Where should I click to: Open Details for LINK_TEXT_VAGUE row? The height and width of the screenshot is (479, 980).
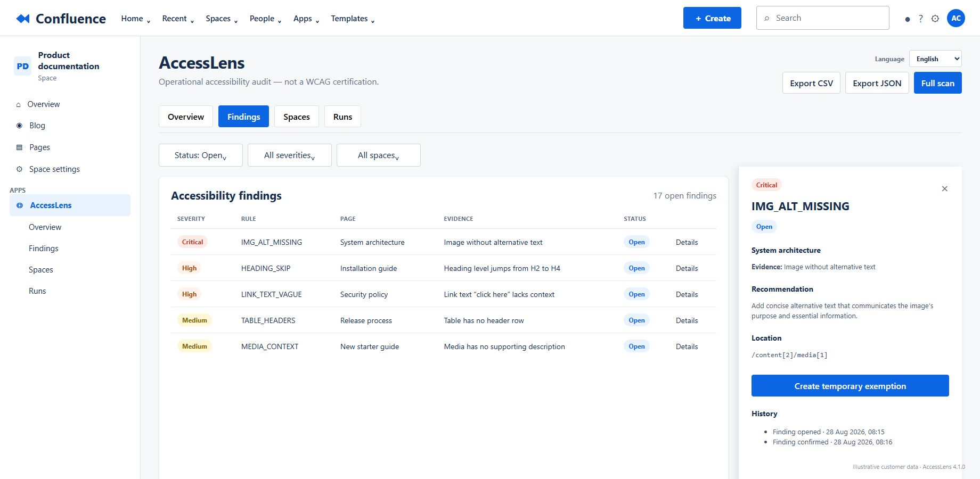click(687, 294)
